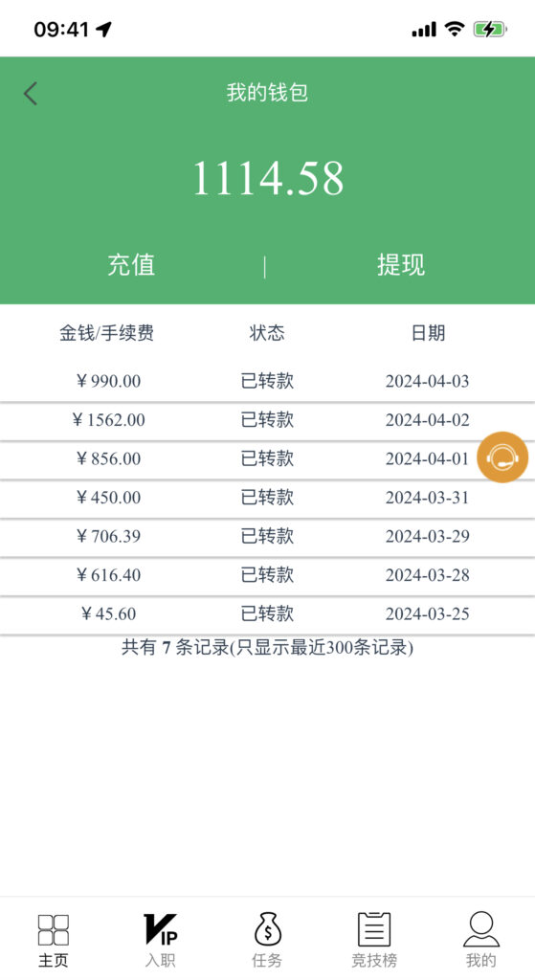The image size is (535, 980).
Task: Tap 已转款 status in the ￥856.00 row
Action: [268, 458]
